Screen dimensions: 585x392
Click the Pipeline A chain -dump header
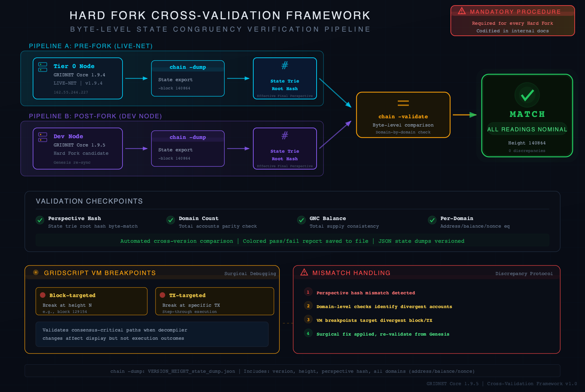coord(188,67)
